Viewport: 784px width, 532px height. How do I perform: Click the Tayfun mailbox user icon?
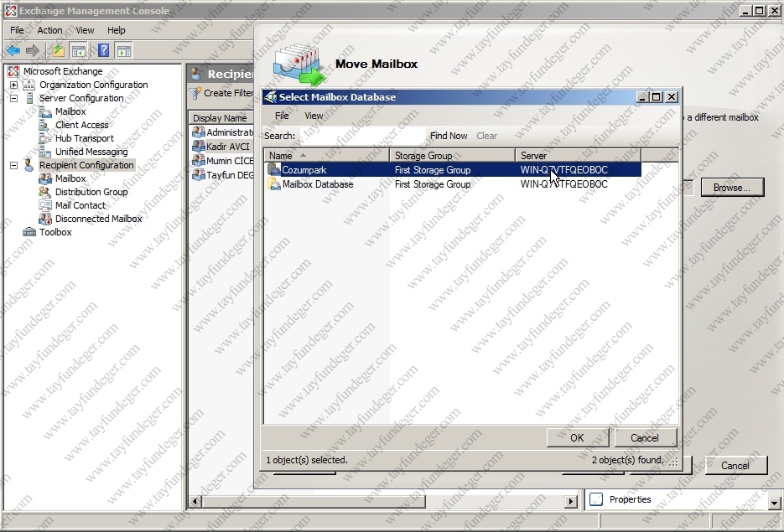click(199, 175)
